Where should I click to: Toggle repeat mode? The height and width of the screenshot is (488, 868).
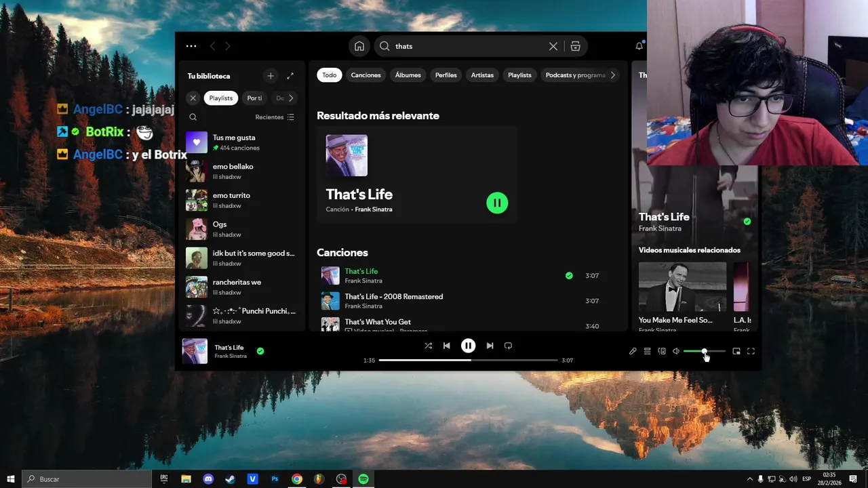tap(508, 346)
